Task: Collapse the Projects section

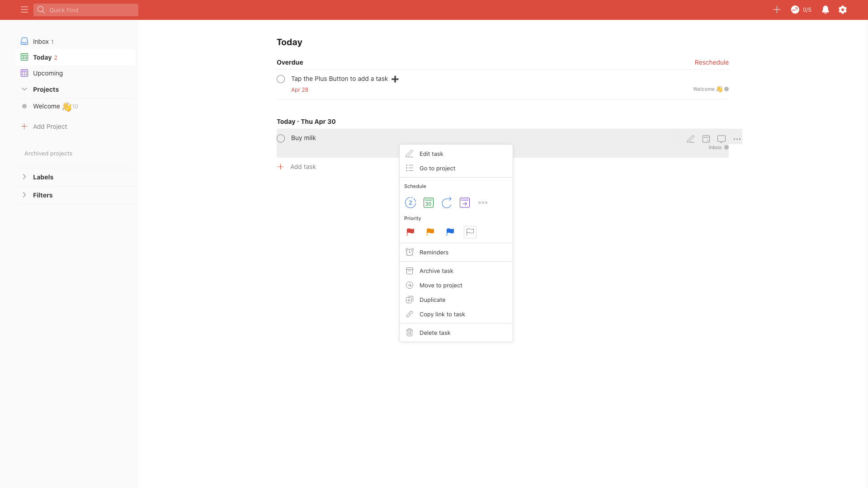Action: click(24, 89)
